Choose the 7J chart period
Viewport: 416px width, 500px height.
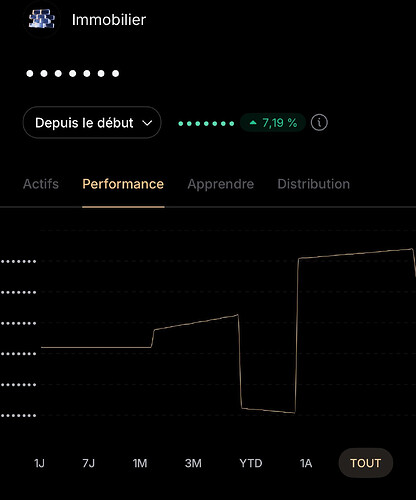[x=89, y=463]
